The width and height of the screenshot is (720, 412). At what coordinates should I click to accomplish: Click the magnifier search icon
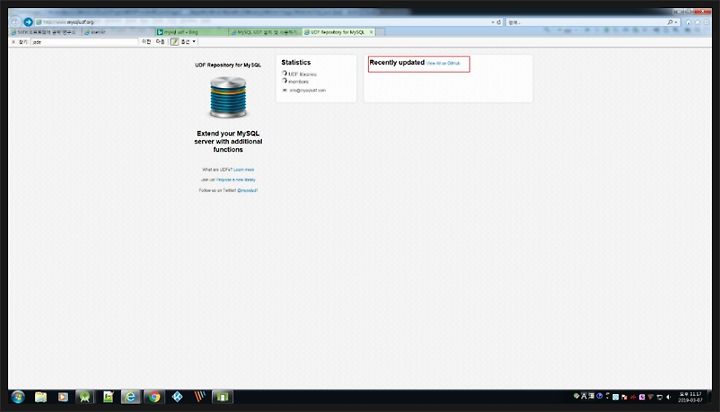pyautogui.click(x=670, y=22)
